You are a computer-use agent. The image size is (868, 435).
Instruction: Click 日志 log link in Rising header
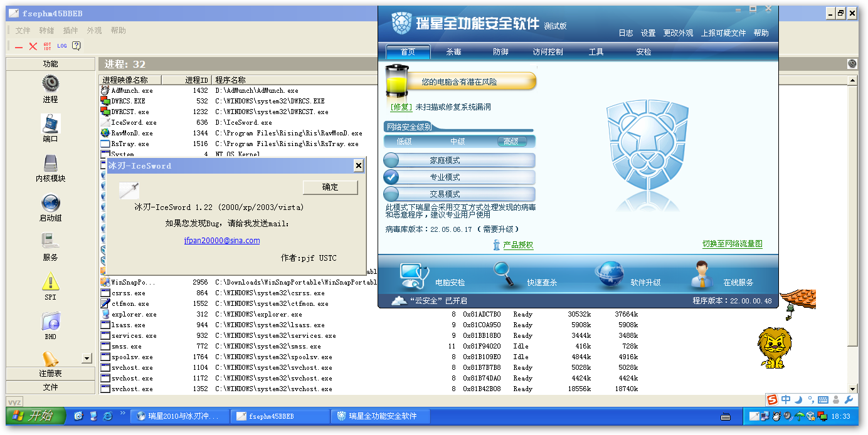[x=626, y=33]
